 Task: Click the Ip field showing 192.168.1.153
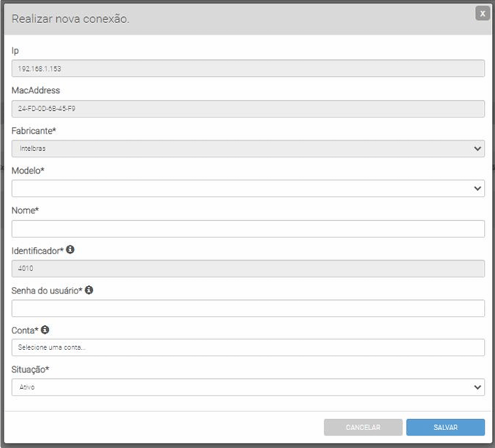tap(248, 69)
